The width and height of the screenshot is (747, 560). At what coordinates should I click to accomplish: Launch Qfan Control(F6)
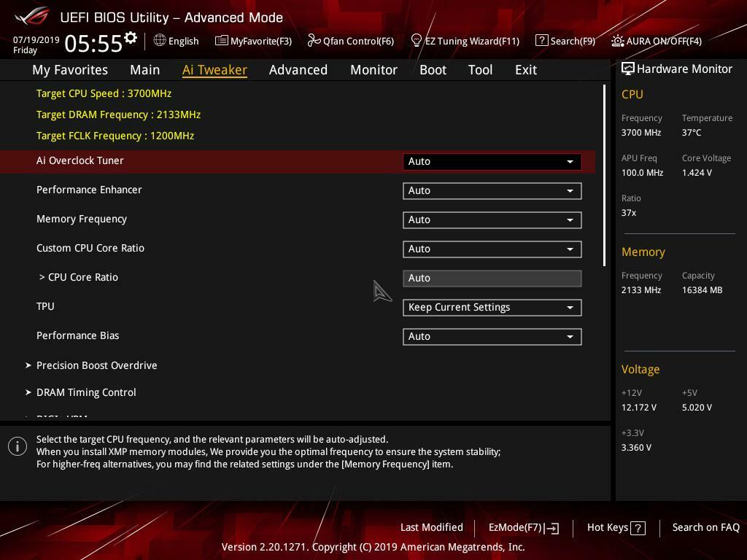tap(358, 41)
